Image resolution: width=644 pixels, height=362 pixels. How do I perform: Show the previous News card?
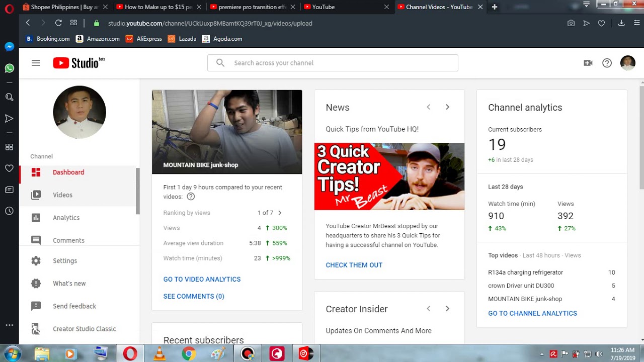(429, 107)
